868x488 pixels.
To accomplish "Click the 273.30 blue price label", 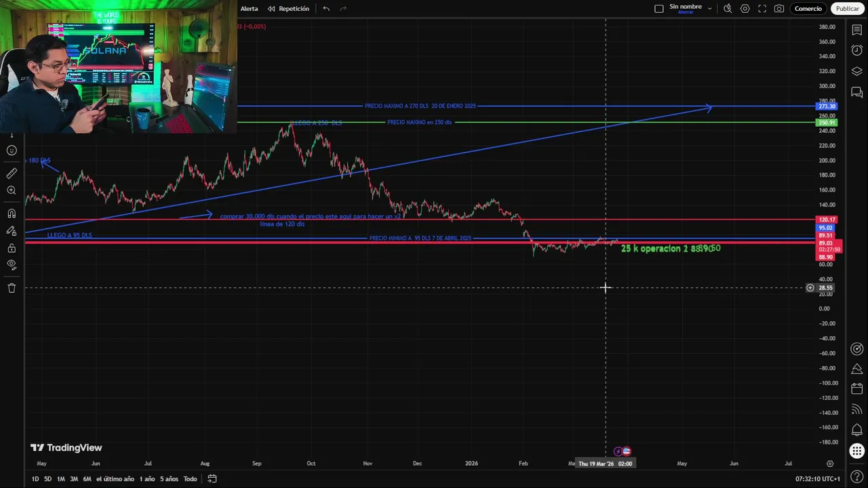I will pyautogui.click(x=827, y=106).
